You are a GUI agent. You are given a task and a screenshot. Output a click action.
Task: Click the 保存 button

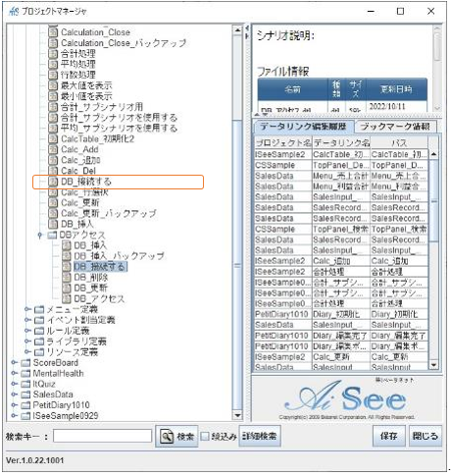(x=389, y=436)
